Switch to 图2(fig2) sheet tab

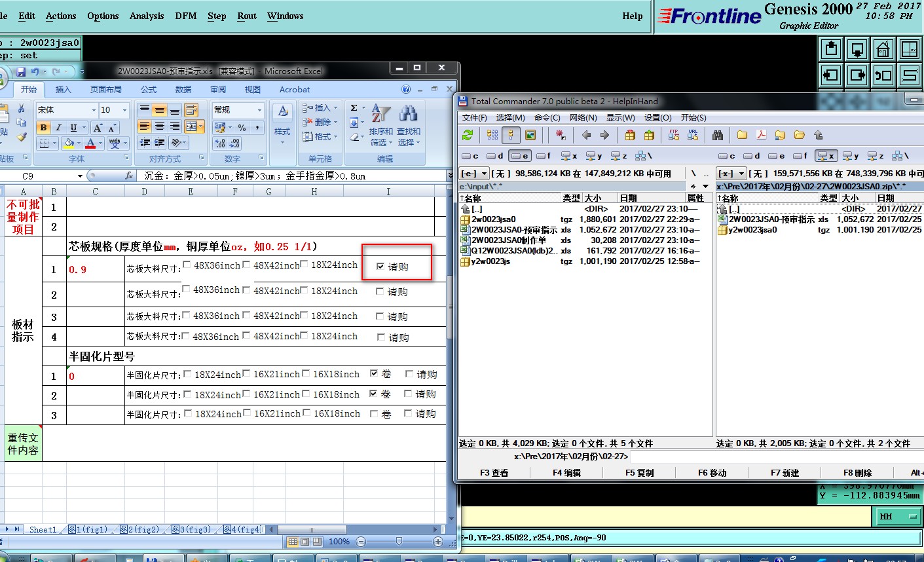(139, 529)
